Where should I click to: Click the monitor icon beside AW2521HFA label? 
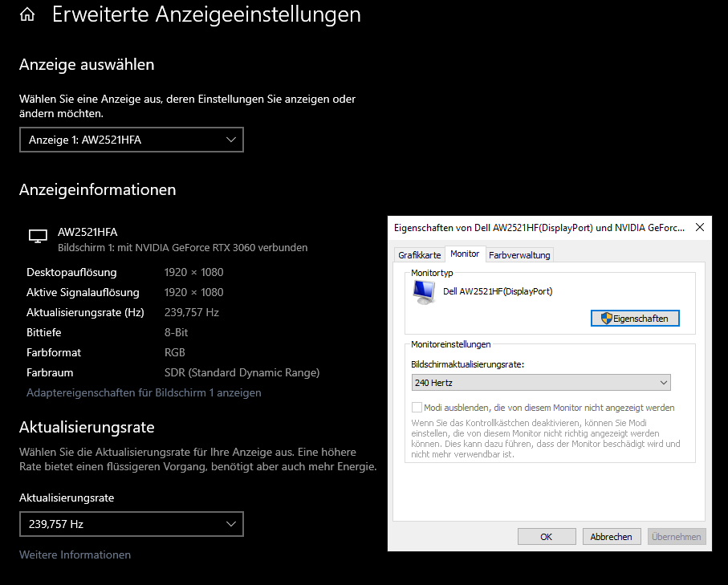37,235
